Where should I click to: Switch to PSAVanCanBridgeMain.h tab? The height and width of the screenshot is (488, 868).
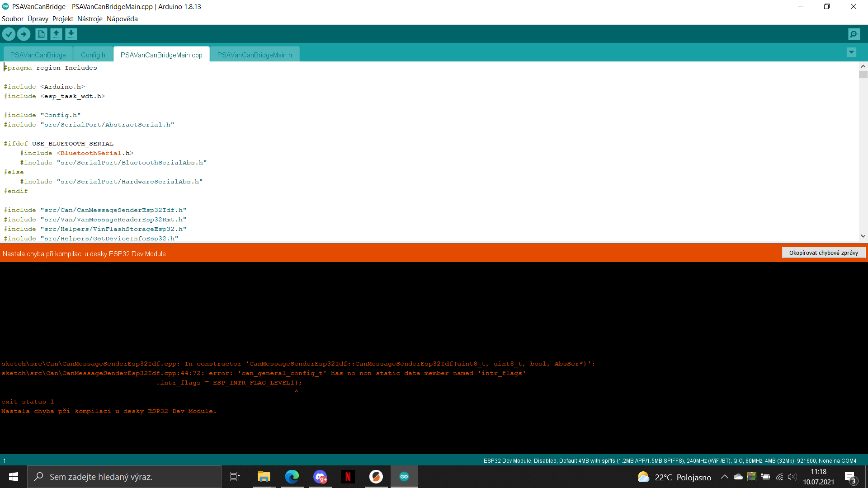click(255, 55)
